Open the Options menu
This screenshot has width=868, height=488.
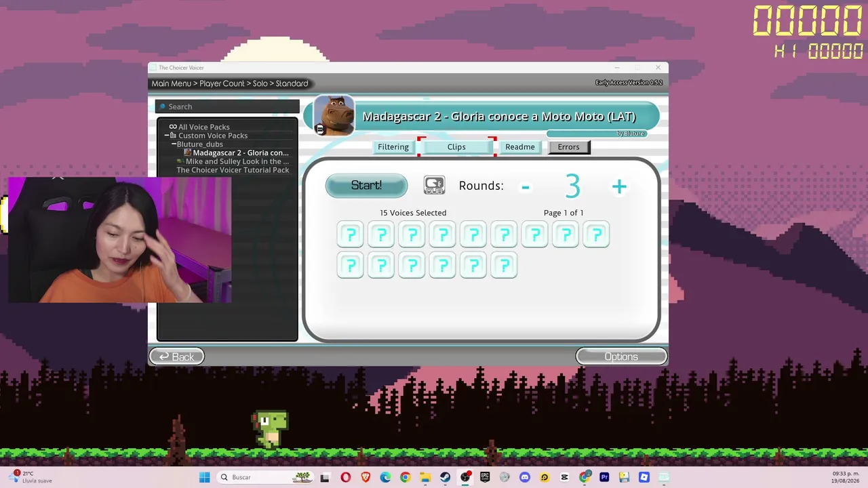click(621, 357)
